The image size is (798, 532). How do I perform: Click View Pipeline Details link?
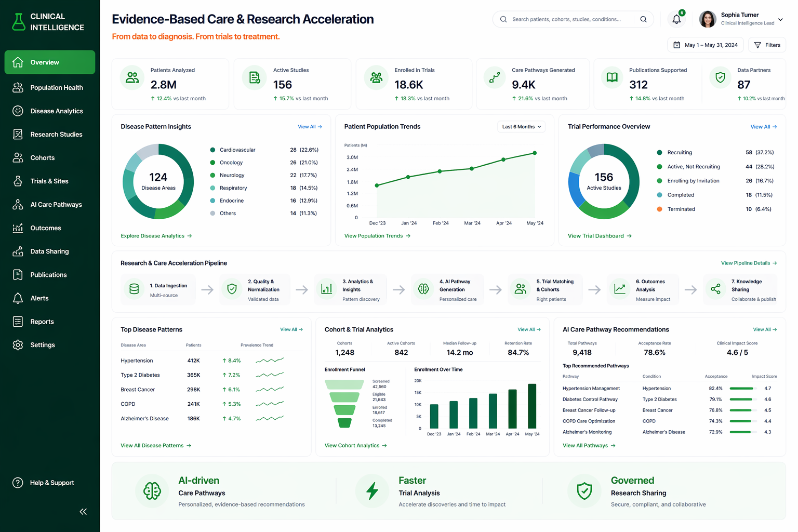pos(749,263)
